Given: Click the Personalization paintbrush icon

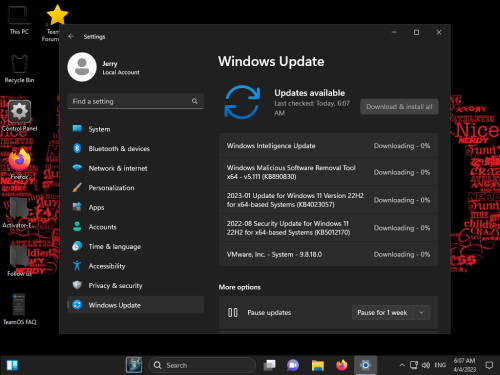Looking at the screenshot, I should (x=77, y=187).
